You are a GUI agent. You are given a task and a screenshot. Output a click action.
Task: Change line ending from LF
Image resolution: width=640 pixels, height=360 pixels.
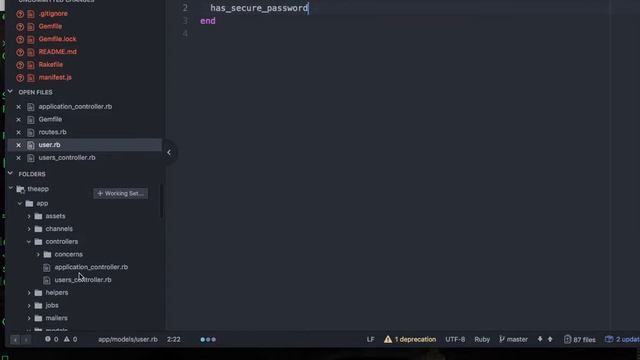coord(370,339)
